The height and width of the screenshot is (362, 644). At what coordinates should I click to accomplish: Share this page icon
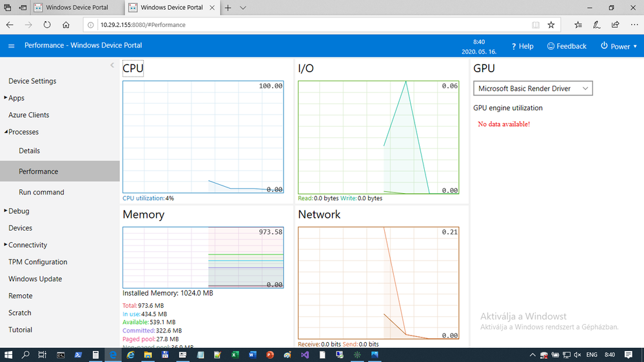pos(615,25)
